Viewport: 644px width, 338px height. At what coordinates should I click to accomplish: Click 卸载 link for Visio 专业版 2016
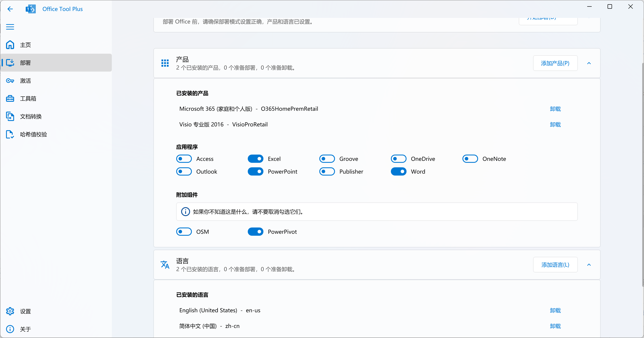(x=555, y=125)
